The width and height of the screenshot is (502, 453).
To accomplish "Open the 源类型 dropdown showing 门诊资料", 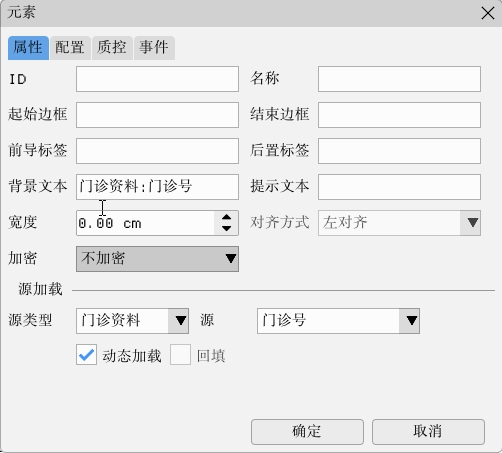I will point(132,321).
